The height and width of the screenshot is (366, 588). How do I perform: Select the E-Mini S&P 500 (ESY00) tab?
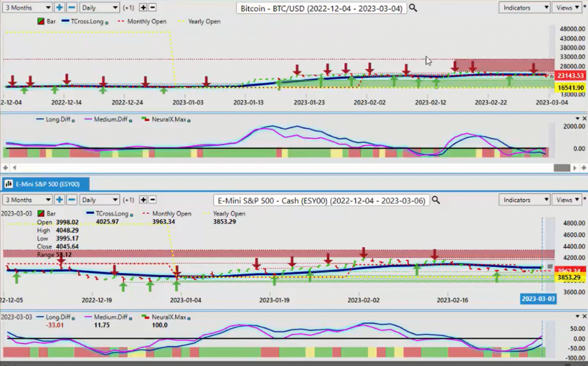click(45, 184)
